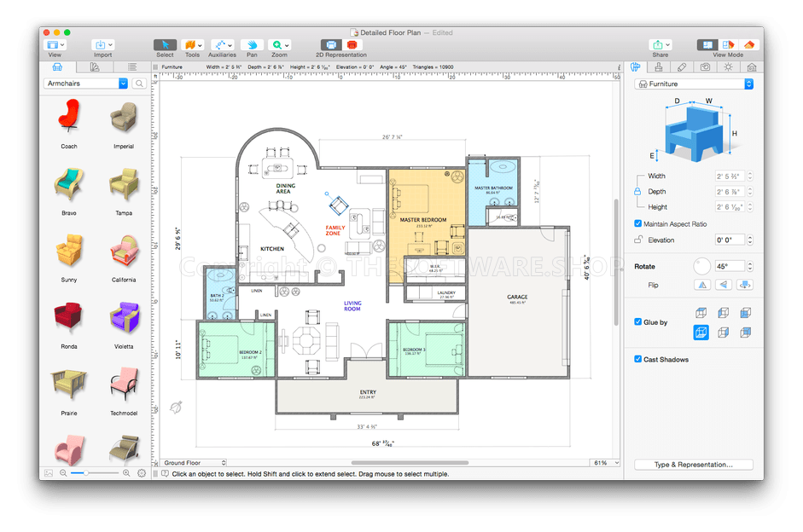The width and height of the screenshot is (803, 532).
Task: Choose the Pan hand tool
Action: coord(252,45)
